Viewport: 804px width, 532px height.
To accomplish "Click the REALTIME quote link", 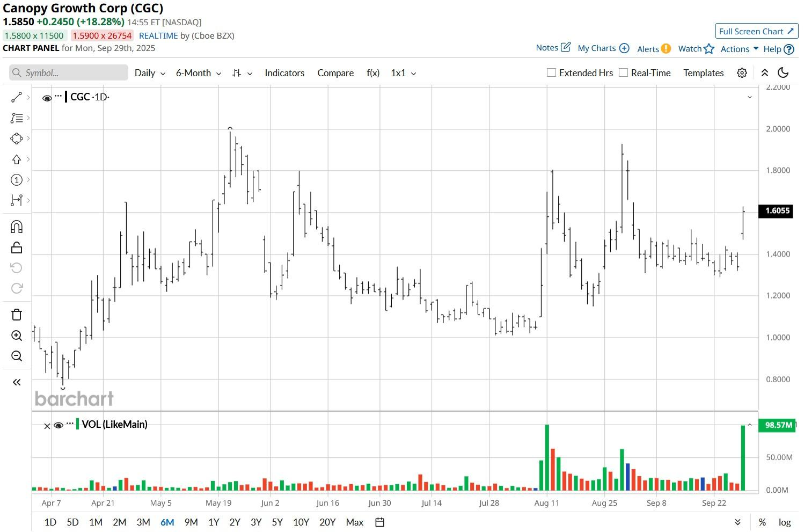I will (158, 36).
